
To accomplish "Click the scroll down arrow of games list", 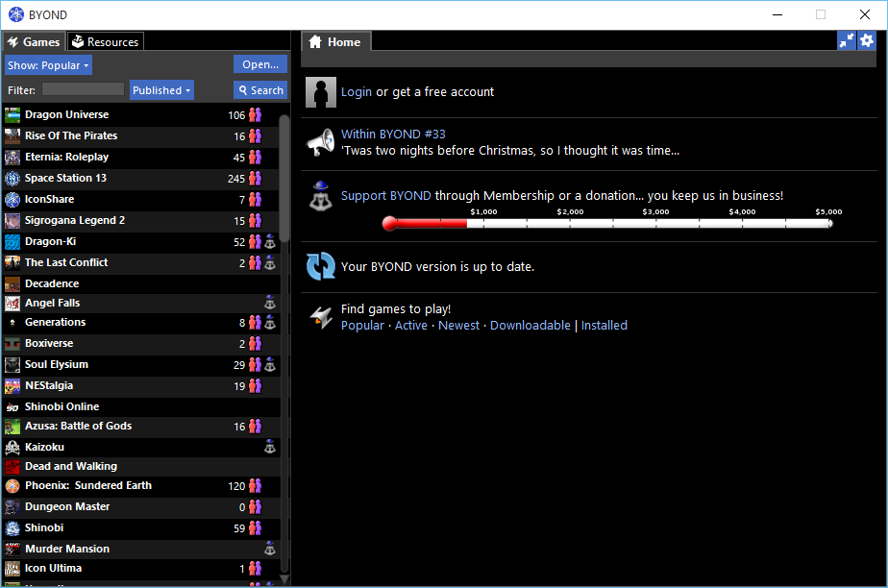I will click(284, 579).
